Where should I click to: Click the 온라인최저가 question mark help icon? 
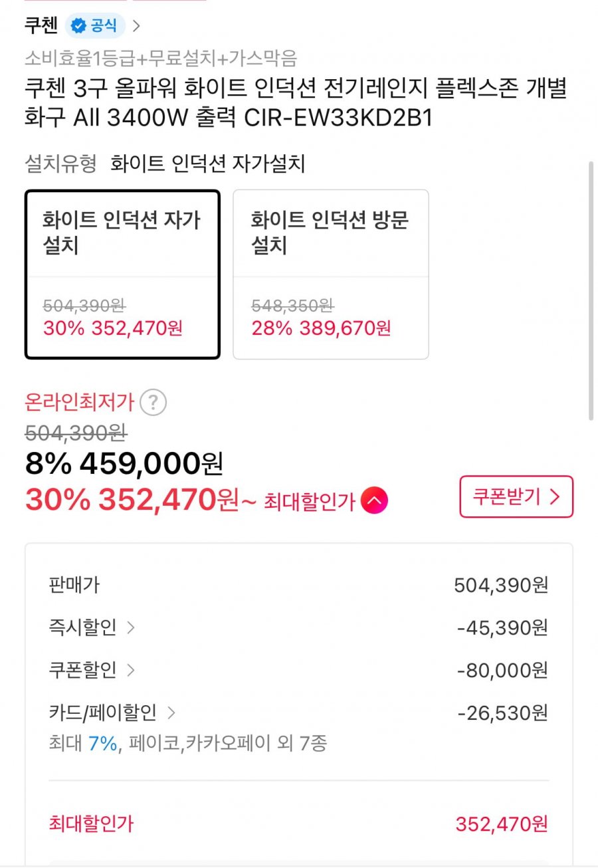153,402
